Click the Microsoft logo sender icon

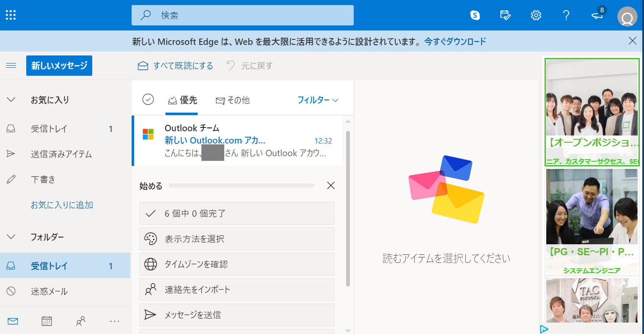pyautogui.click(x=148, y=134)
